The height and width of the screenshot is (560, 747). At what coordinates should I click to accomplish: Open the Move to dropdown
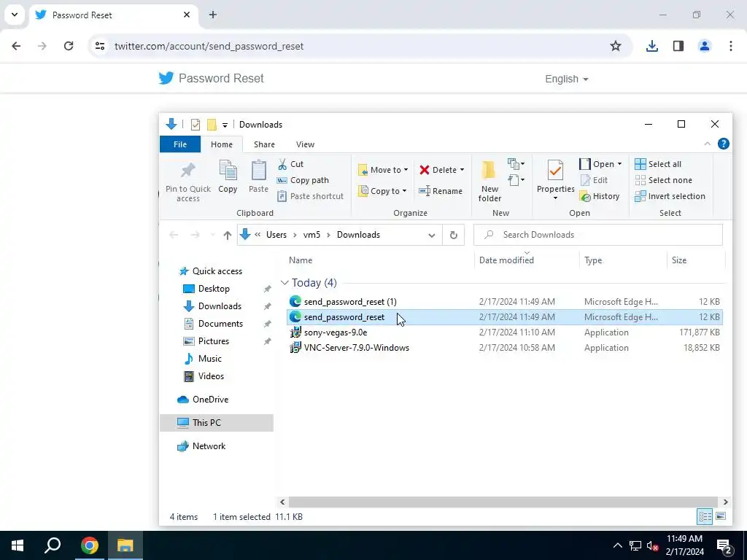[x=383, y=170]
